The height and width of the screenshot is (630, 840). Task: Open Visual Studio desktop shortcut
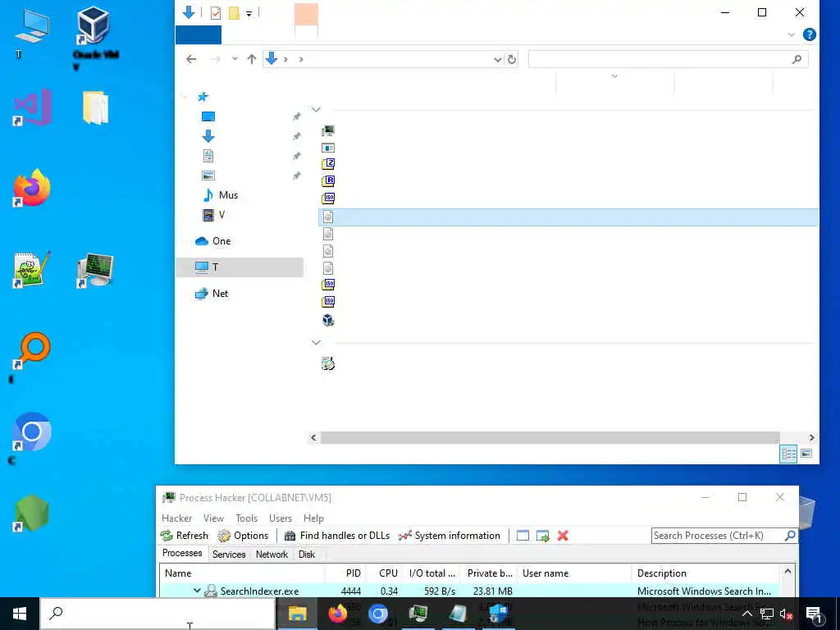32,107
